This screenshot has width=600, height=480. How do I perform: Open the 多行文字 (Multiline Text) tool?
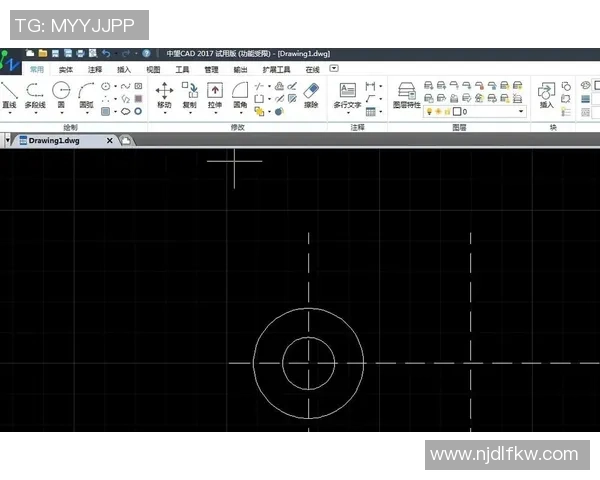tap(347, 94)
